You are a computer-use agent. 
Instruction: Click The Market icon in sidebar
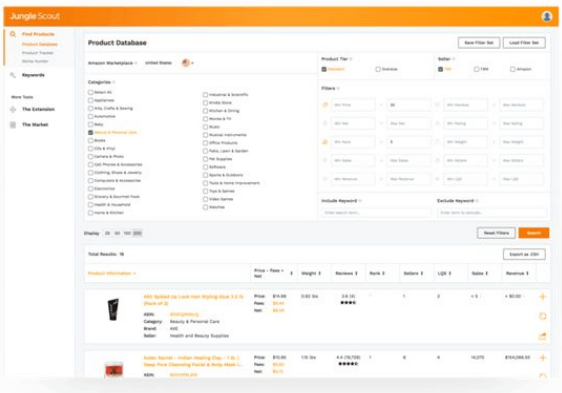13,125
